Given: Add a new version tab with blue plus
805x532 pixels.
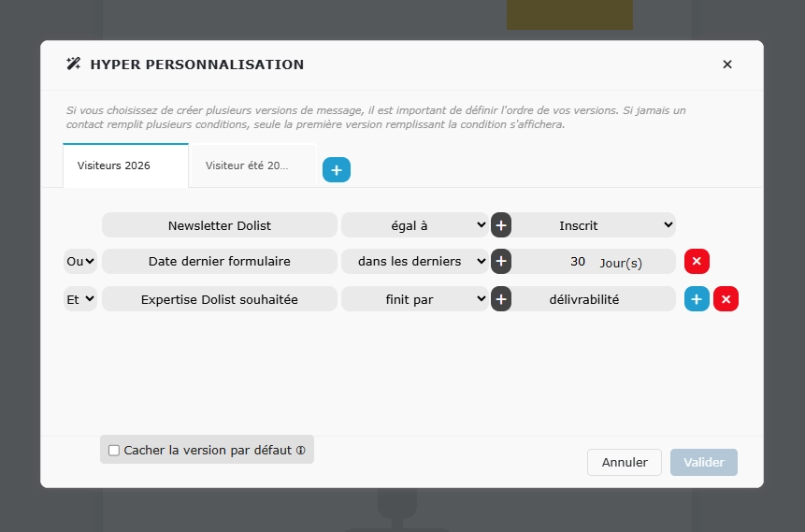Looking at the screenshot, I should (337, 170).
